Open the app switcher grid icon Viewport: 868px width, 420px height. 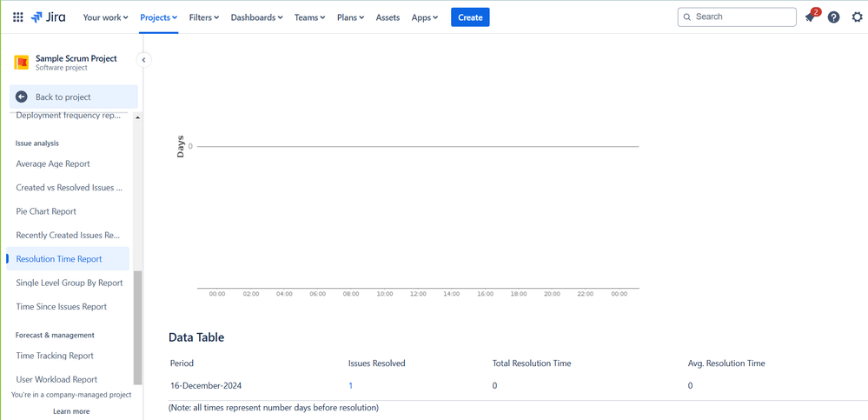17,17
